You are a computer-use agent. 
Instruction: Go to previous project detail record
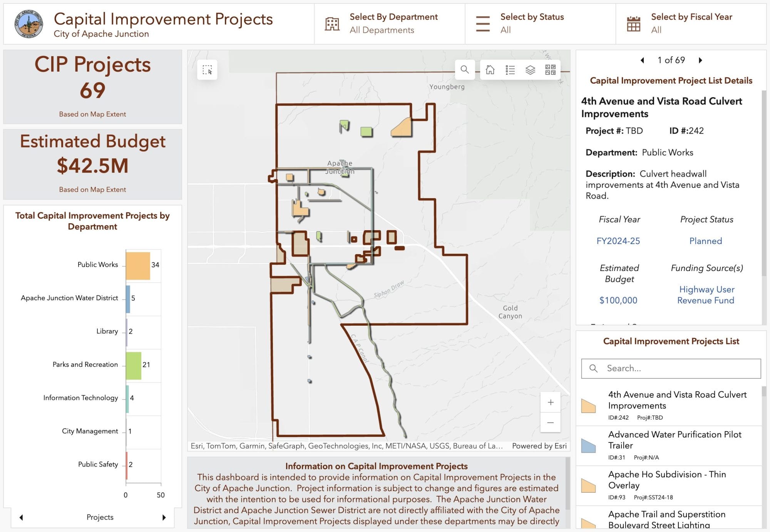click(642, 60)
